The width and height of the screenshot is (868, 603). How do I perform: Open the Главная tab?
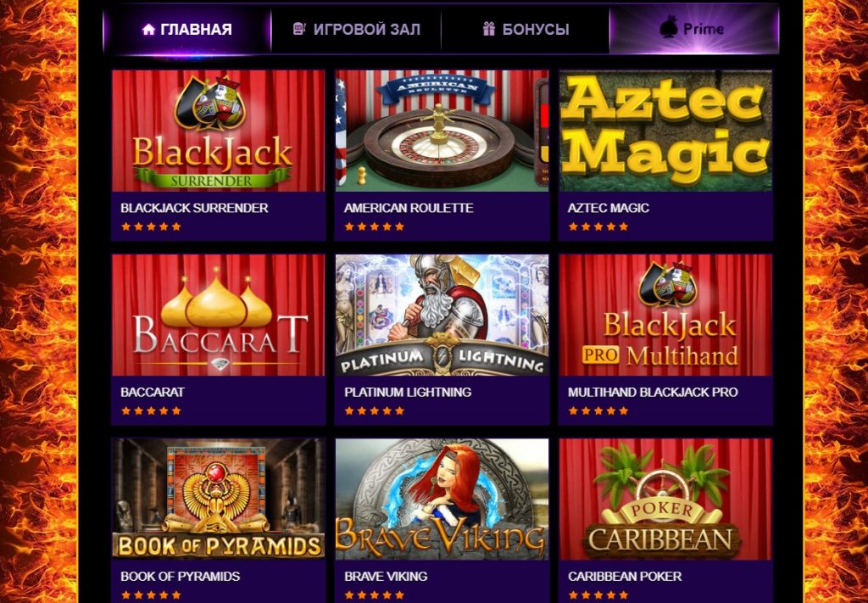click(187, 30)
